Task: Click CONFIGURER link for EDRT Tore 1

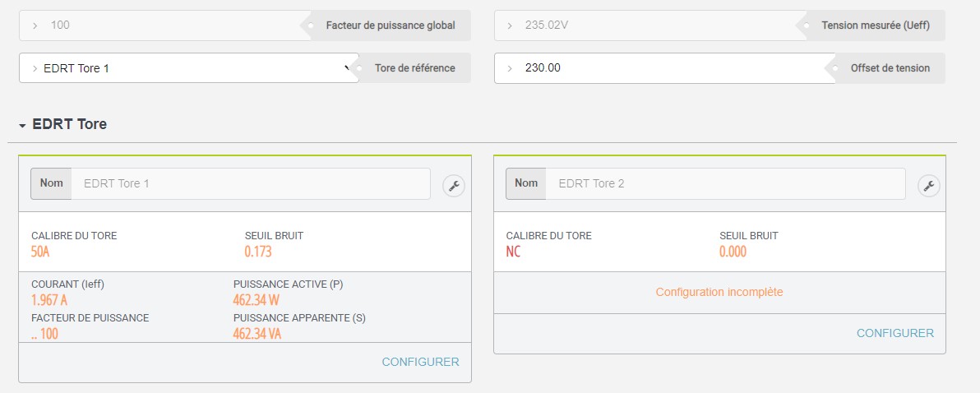Action: pyautogui.click(x=420, y=362)
